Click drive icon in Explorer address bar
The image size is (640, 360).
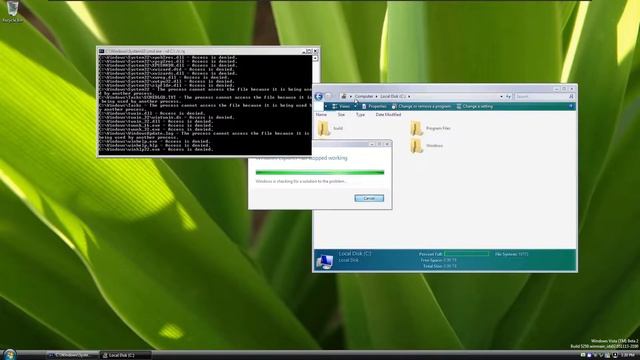click(344, 96)
